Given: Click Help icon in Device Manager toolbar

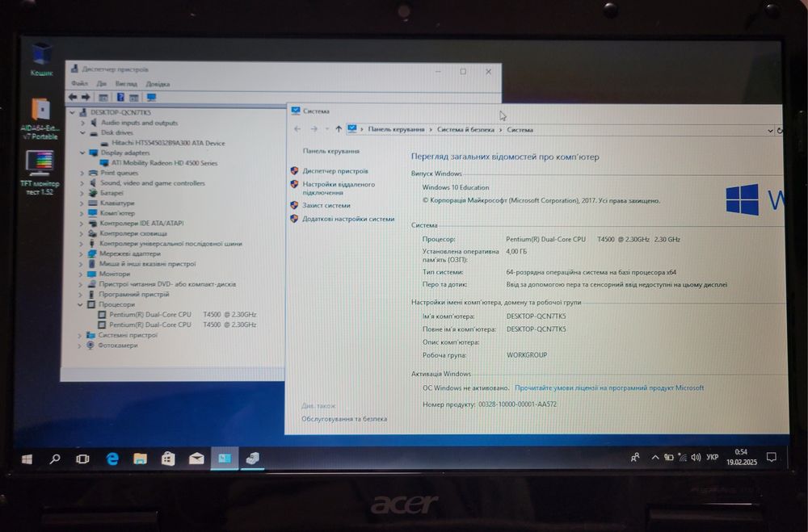Looking at the screenshot, I should tap(120, 98).
